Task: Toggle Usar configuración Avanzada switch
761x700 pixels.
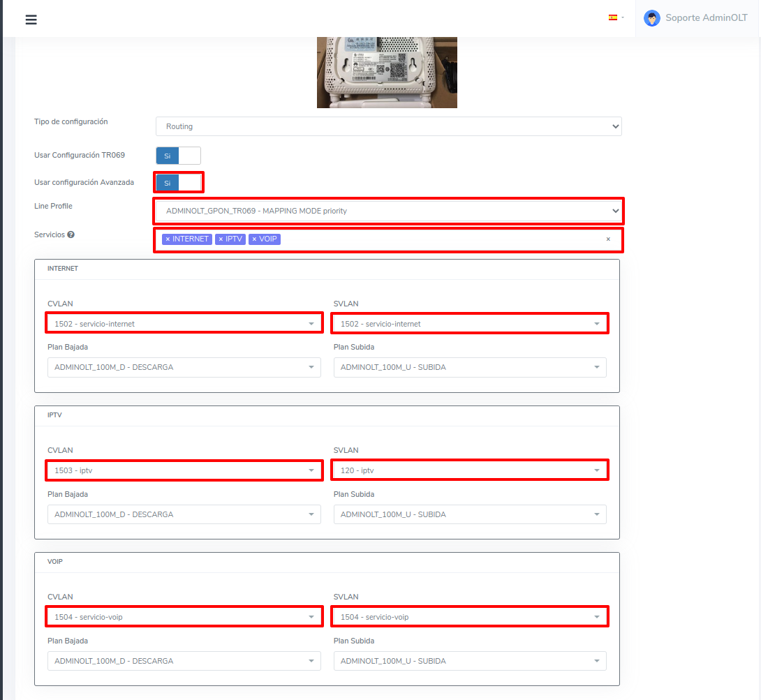Action: coord(178,183)
